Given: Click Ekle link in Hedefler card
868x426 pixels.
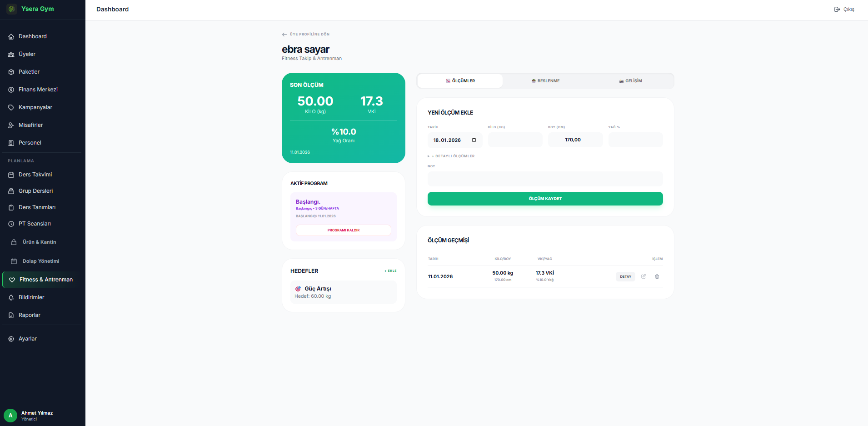Looking at the screenshot, I should (391, 271).
